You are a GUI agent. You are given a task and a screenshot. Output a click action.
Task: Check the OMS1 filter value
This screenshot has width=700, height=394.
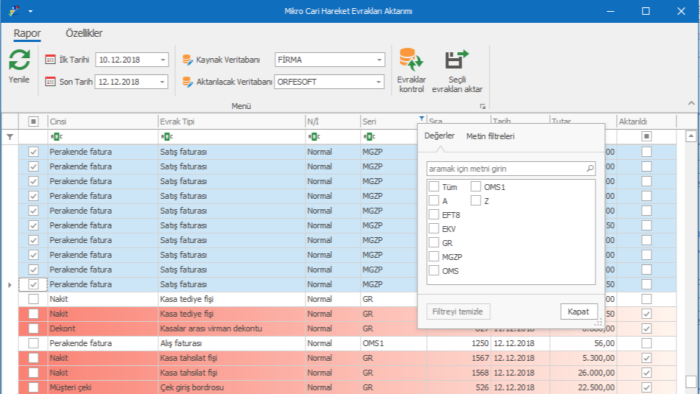point(476,187)
